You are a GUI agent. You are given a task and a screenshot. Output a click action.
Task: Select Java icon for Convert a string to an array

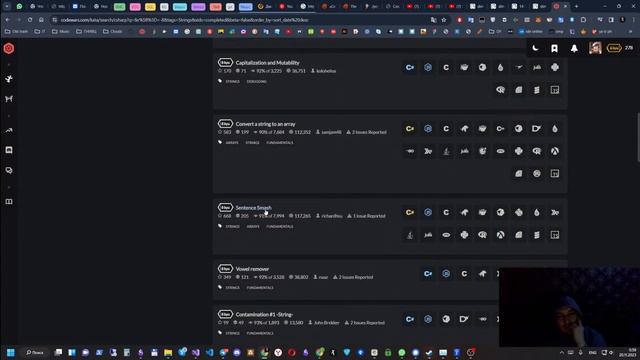click(x=446, y=151)
